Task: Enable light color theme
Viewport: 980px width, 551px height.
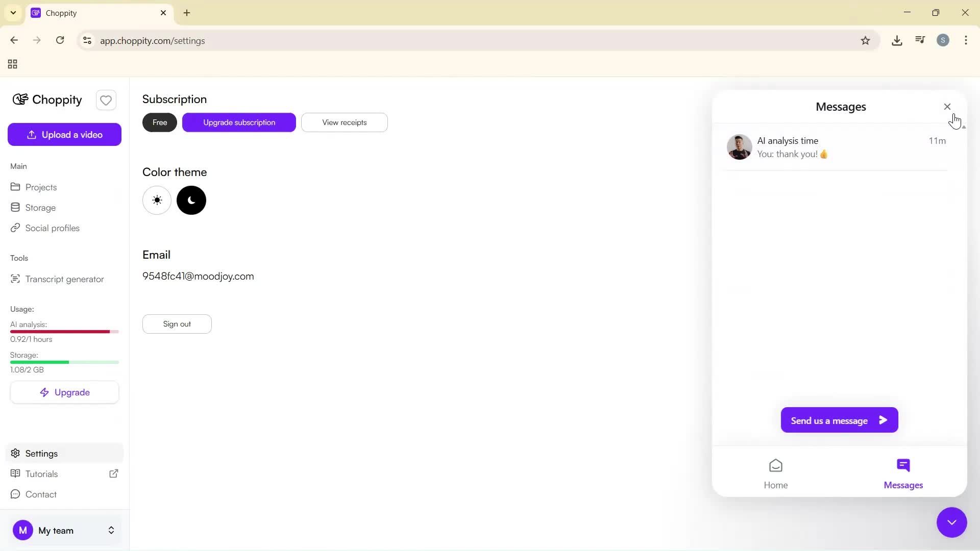Action: [157, 200]
